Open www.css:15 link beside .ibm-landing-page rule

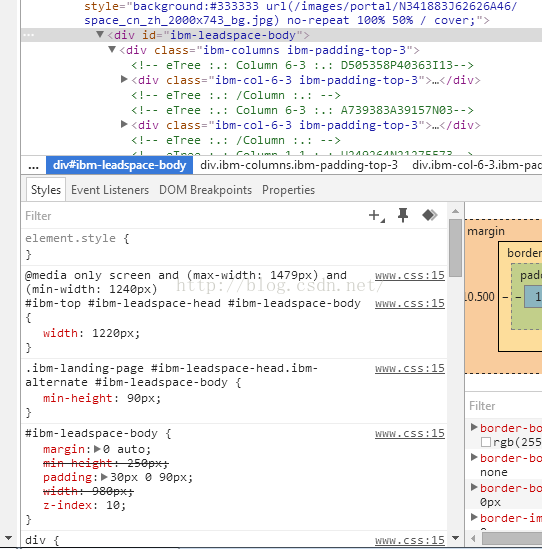tap(410, 368)
